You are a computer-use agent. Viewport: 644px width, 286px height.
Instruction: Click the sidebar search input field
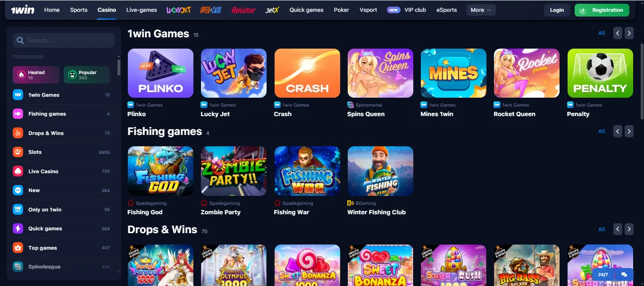tap(64, 41)
